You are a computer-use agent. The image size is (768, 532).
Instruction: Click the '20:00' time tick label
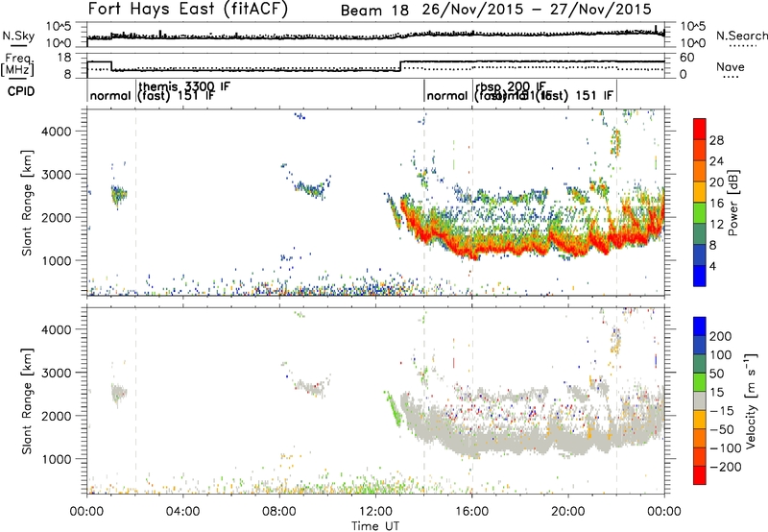[x=568, y=512]
